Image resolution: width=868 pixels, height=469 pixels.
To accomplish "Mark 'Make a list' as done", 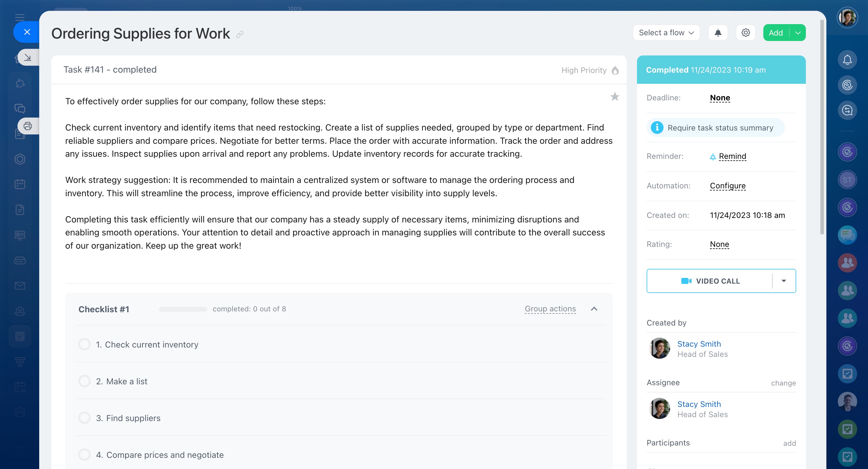I will point(84,381).
